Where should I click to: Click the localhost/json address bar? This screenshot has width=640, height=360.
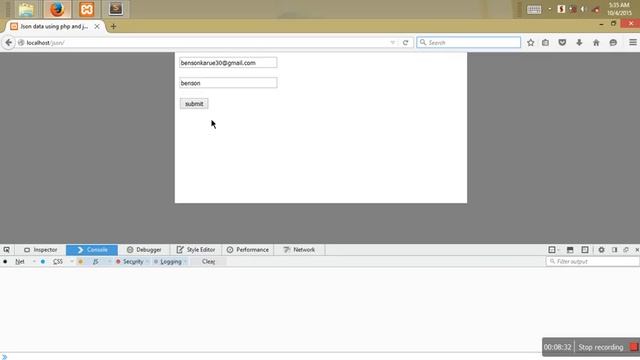(x=204, y=42)
